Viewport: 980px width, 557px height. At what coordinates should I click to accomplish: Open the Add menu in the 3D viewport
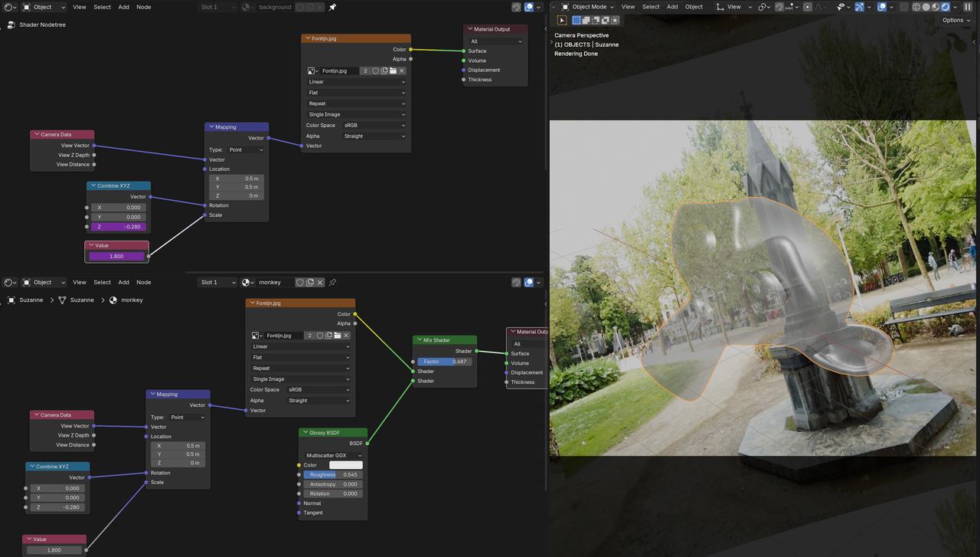click(672, 7)
